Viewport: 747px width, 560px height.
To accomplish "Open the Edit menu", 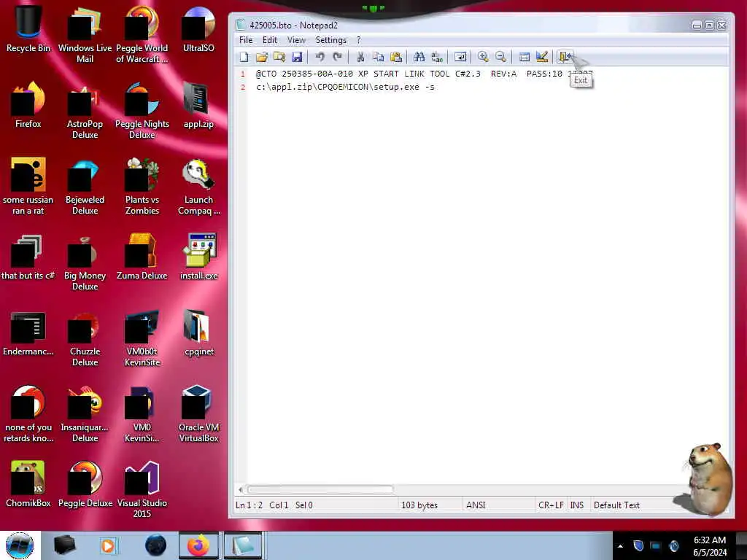I will pyautogui.click(x=270, y=40).
